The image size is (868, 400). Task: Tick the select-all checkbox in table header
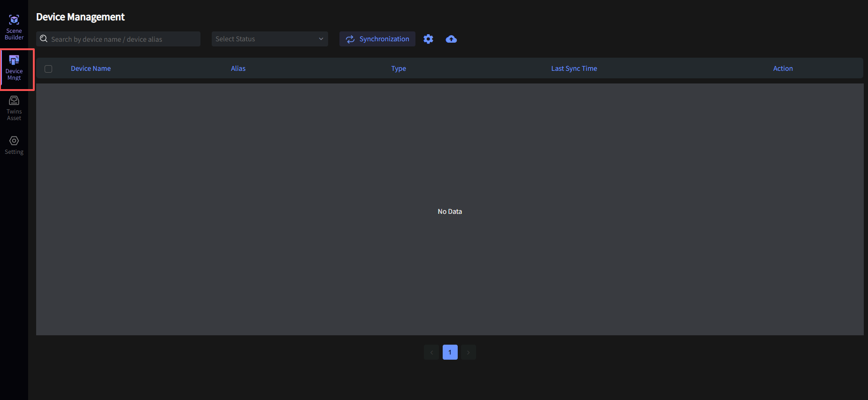48,69
